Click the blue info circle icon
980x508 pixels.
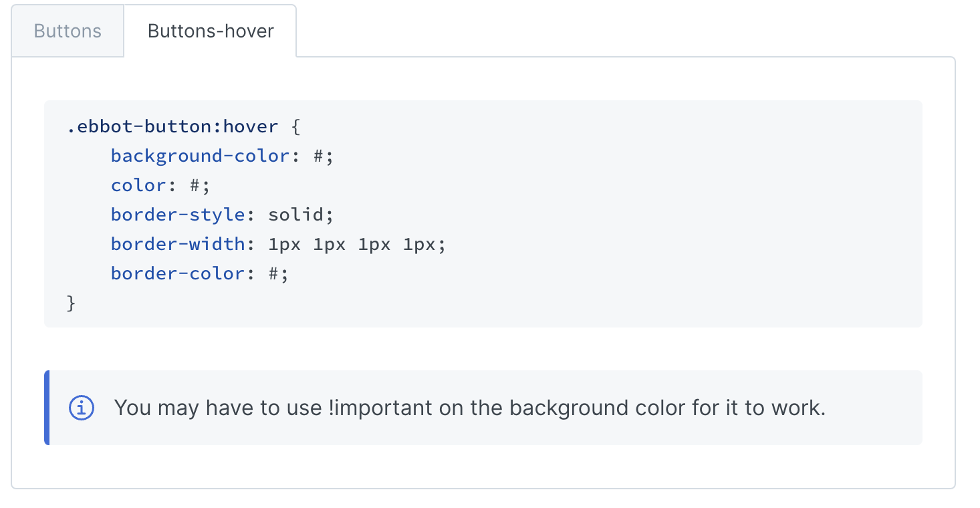[82, 407]
